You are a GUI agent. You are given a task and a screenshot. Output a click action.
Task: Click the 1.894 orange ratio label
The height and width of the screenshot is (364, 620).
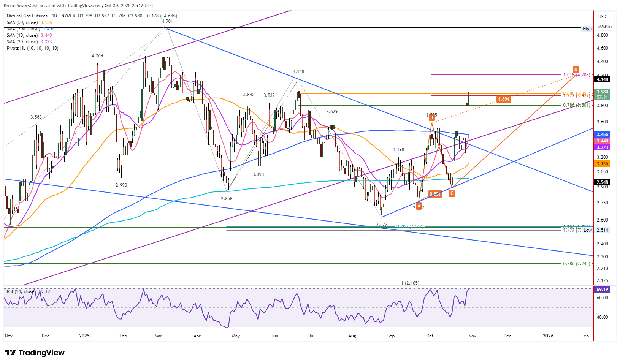504,99
